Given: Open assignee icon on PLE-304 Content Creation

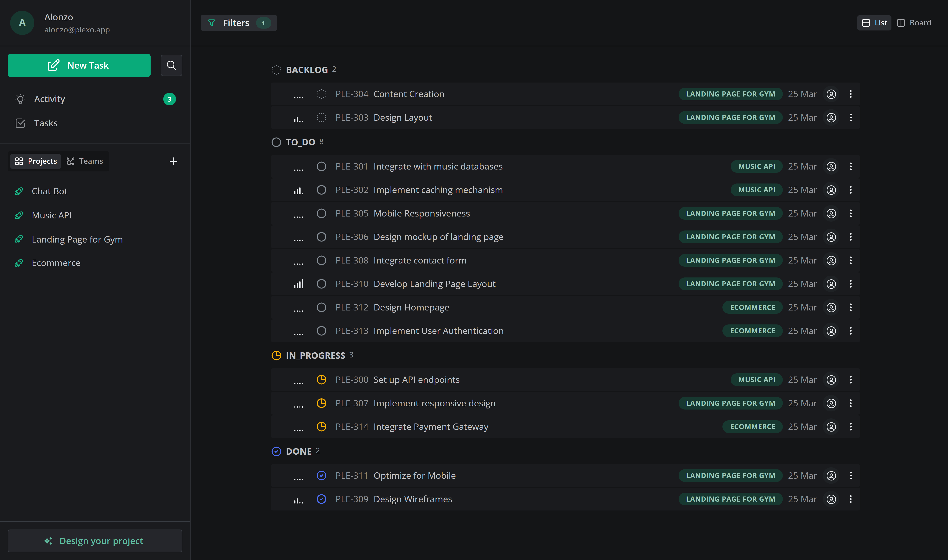Looking at the screenshot, I should click(x=831, y=94).
